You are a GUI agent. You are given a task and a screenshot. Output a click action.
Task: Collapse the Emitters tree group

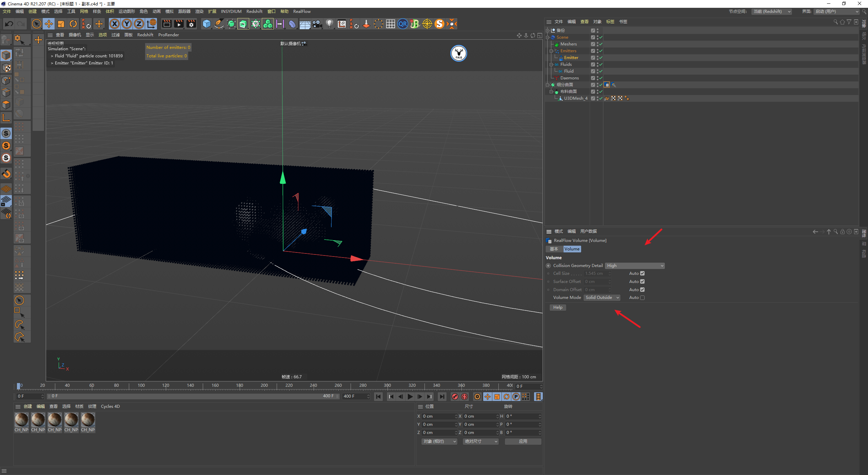551,51
